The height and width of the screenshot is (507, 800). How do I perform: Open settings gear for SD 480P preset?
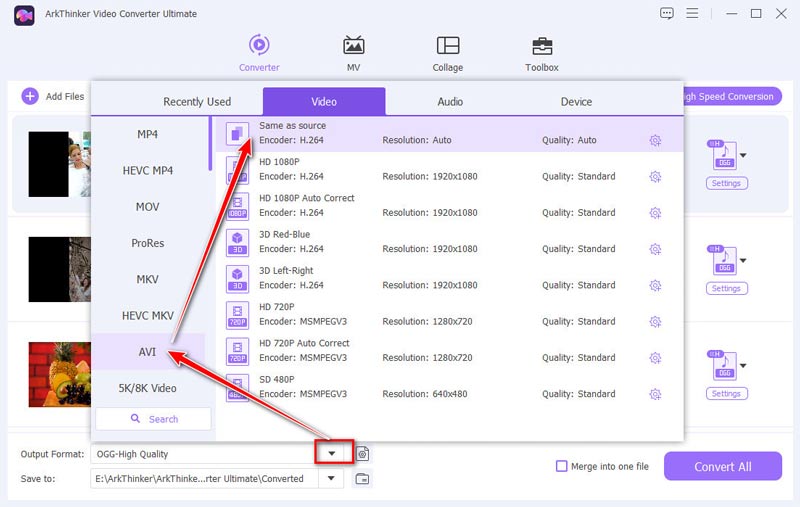coord(655,394)
